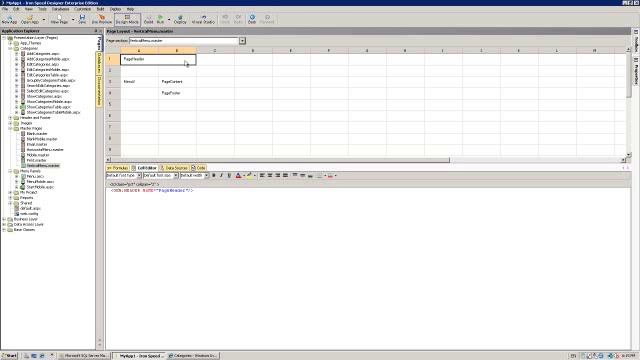This screenshot has height=360, width=640.
Task: Align cell text right
Action: point(278,175)
